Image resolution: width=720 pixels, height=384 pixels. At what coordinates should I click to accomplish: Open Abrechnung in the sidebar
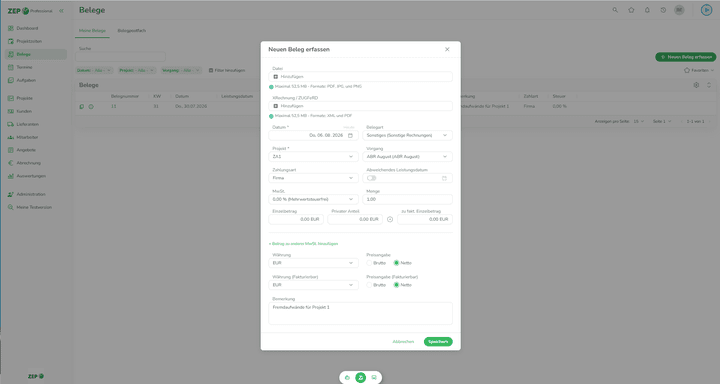point(28,163)
